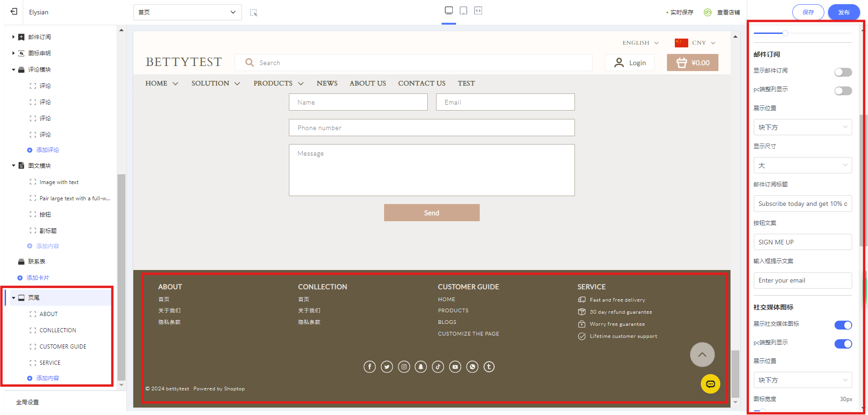Viewport: 868px width, 415px height.
Task: Click the 发布 publish button
Action: (843, 13)
